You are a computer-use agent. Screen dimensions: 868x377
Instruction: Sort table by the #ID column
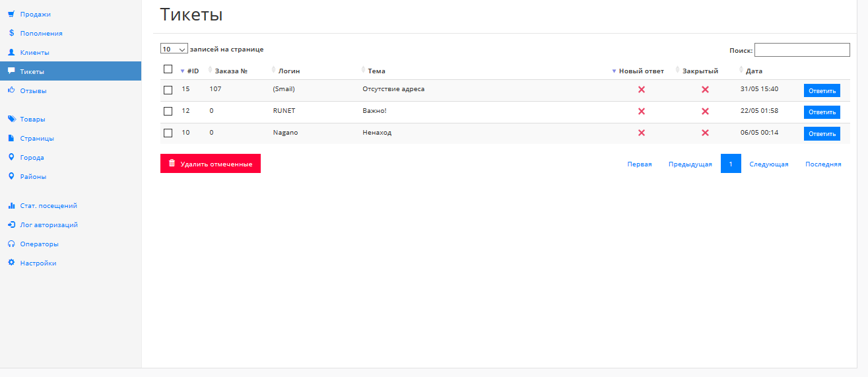193,71
